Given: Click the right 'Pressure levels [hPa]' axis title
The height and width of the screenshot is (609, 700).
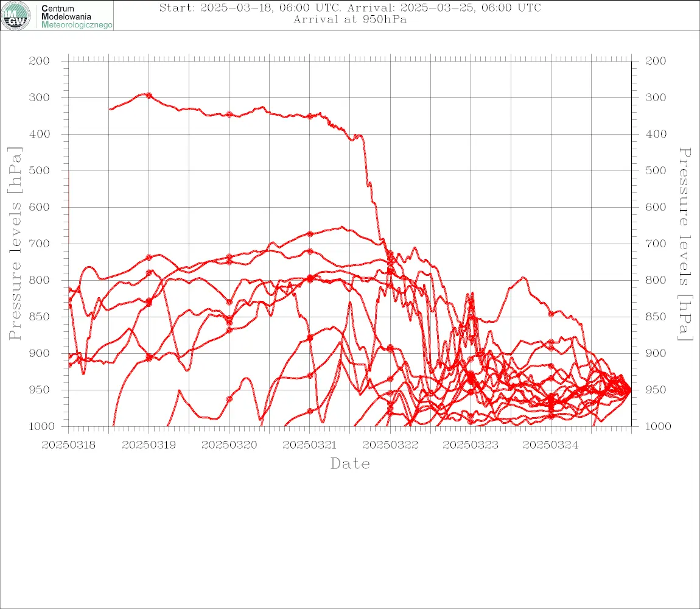Looking at the screenshot, I should coord(685,244).
